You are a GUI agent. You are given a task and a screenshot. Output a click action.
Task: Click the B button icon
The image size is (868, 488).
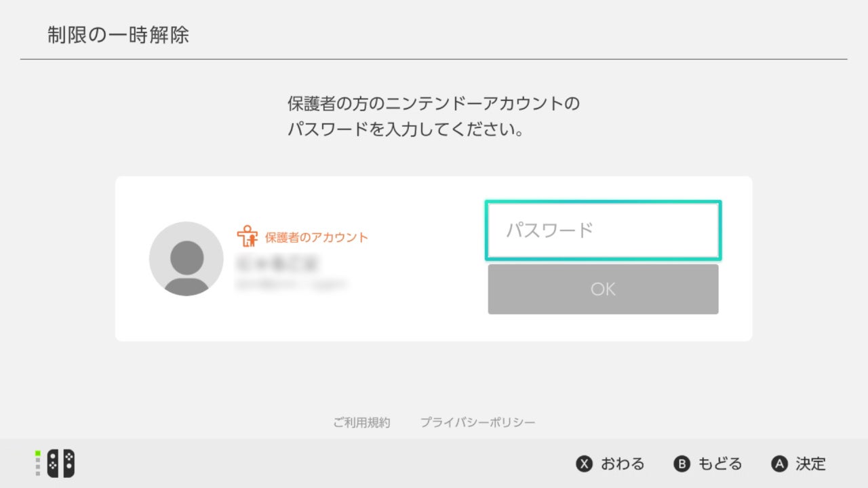[x=682, y=464]
